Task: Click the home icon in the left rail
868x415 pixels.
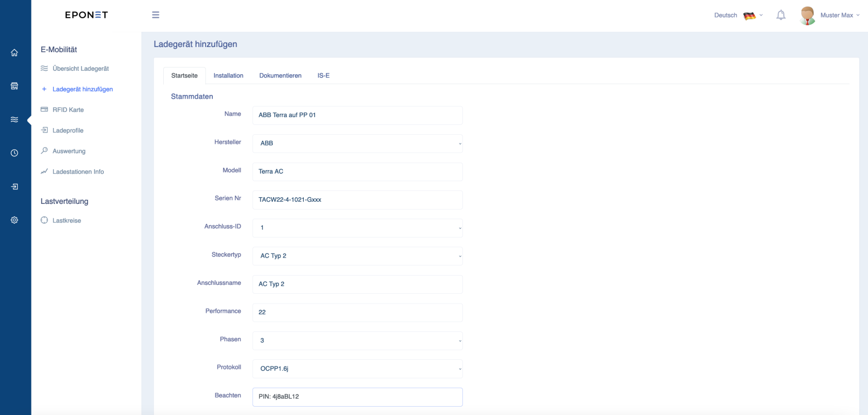Action: pos(14,53)
